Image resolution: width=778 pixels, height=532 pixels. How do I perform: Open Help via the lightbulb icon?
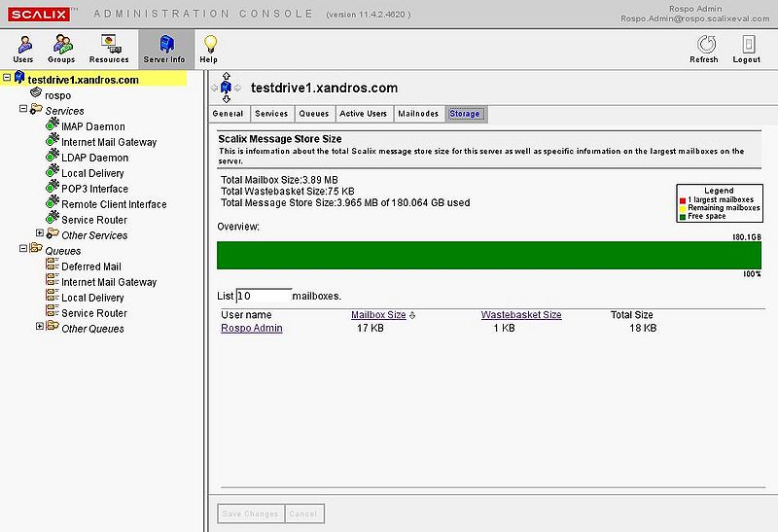coord(209,44)
